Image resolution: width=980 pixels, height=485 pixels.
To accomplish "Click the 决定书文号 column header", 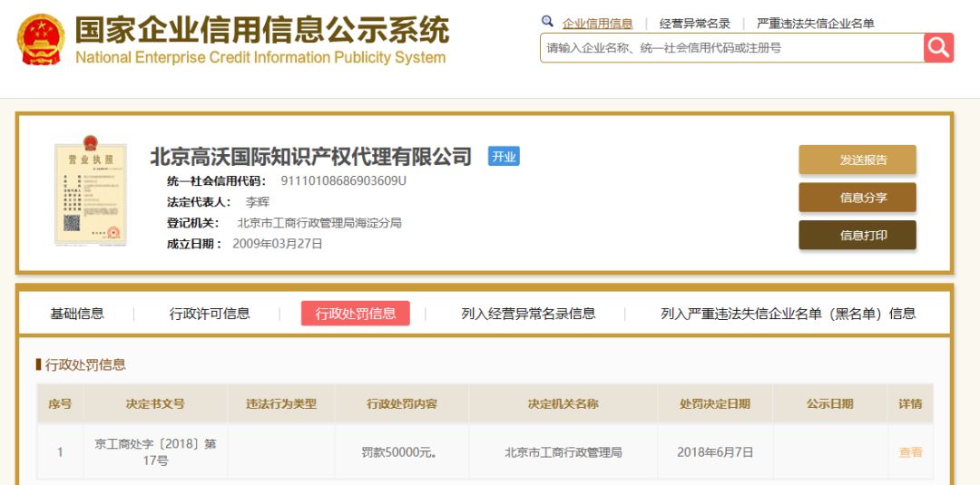I will (156, 403).
